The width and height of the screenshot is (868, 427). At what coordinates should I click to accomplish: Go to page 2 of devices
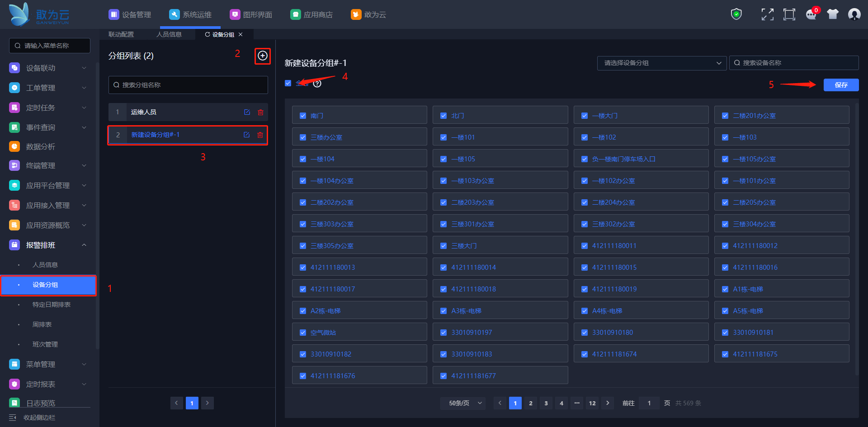530,403
